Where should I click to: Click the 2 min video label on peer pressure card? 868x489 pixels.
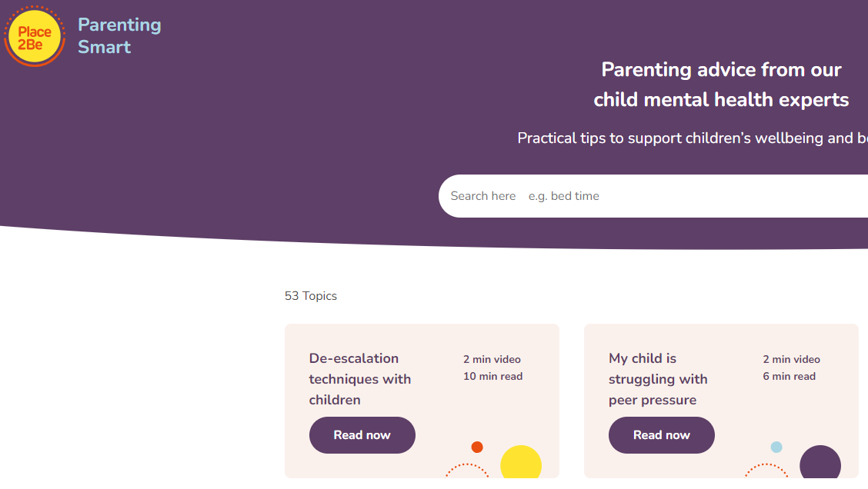point(792,359)
